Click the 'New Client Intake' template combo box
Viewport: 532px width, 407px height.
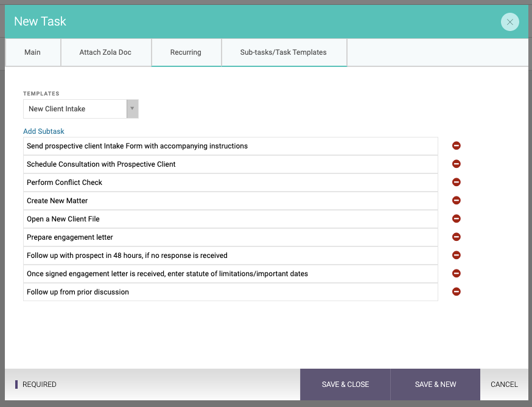point(75,109)
